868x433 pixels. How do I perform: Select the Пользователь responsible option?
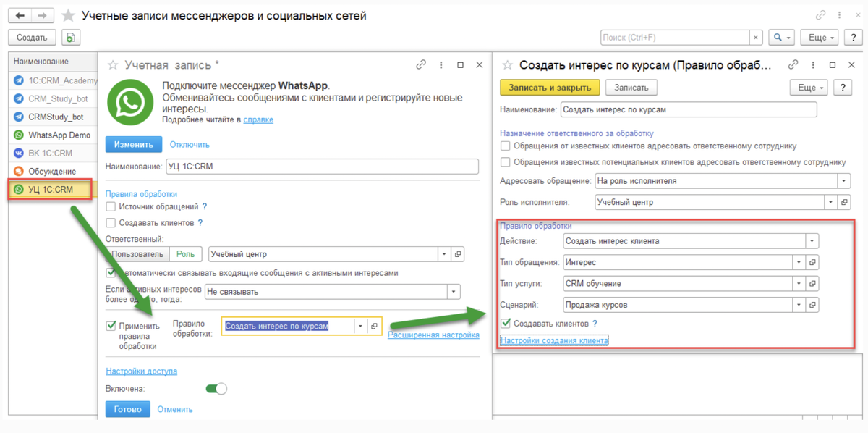point(137,254)
